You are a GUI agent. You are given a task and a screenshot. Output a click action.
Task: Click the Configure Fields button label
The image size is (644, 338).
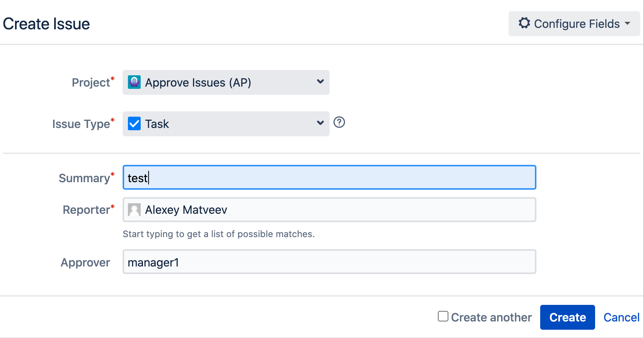point(577,24)
